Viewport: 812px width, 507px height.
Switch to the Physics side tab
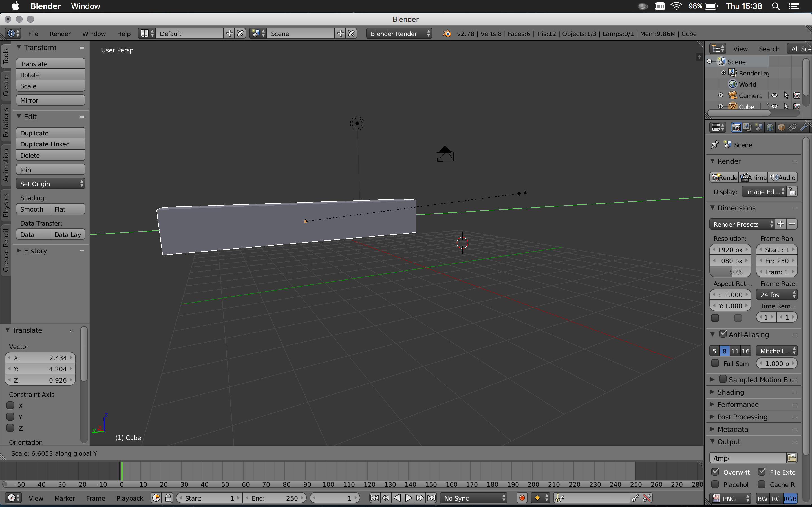pyautogui.click(x=5, y=205)
